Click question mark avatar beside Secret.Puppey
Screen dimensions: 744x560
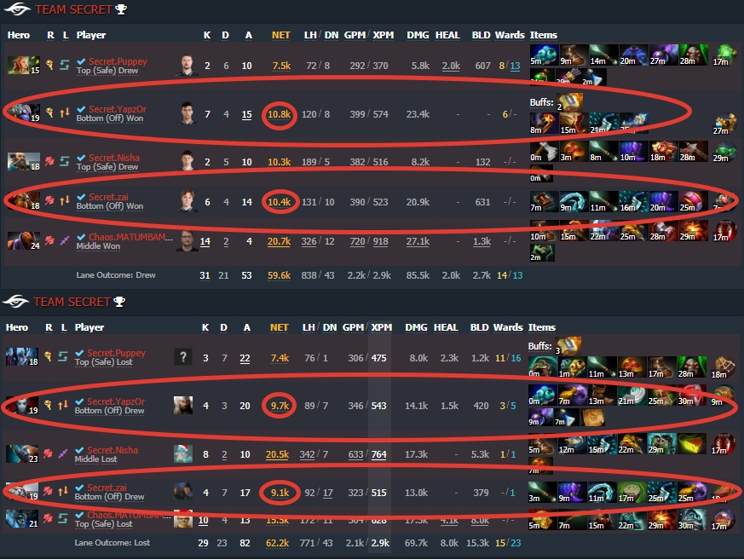[x=183, y=357]
